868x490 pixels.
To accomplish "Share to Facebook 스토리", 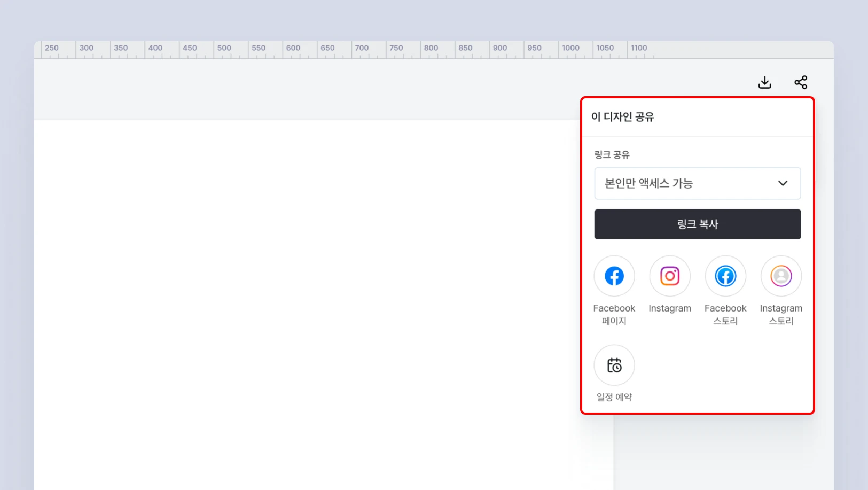I will (x=725, y=276).
